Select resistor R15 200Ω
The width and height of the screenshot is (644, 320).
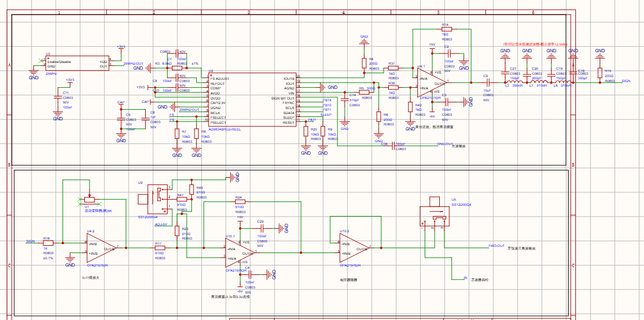click(x=600, y=73)
